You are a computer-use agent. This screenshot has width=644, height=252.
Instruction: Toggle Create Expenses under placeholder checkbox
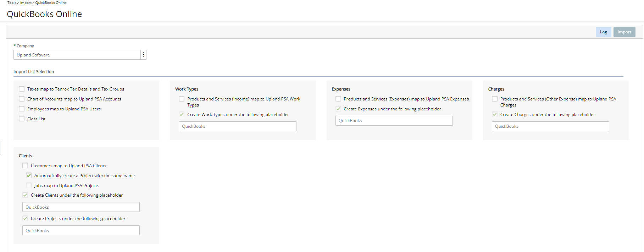coord(338,109)
